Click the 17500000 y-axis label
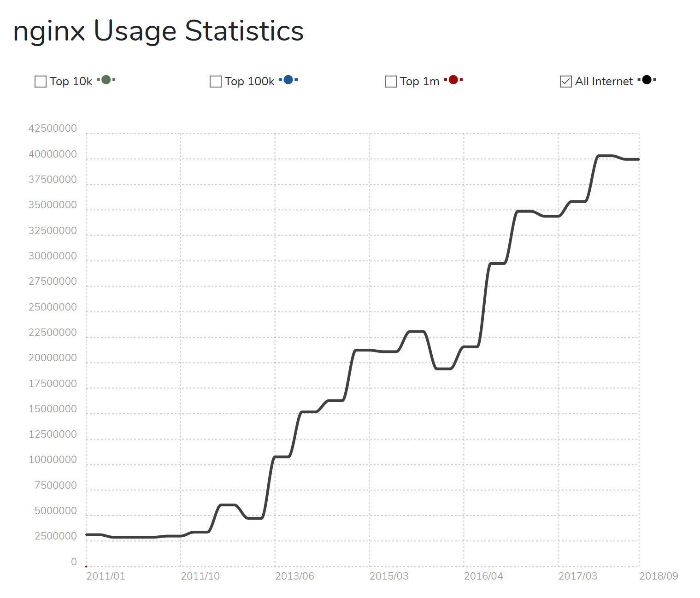 point(53,384)
